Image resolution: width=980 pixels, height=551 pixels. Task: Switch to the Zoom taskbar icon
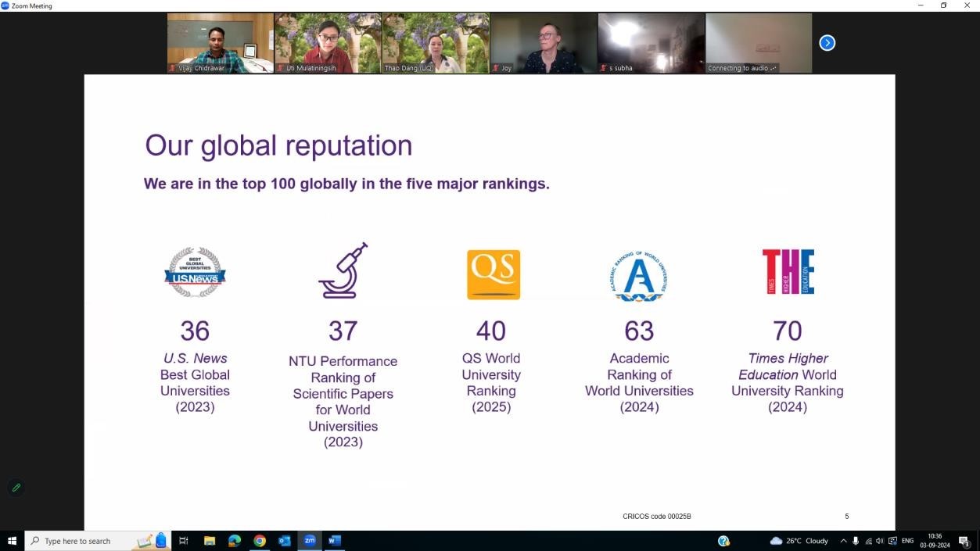(x=310, y=541)
